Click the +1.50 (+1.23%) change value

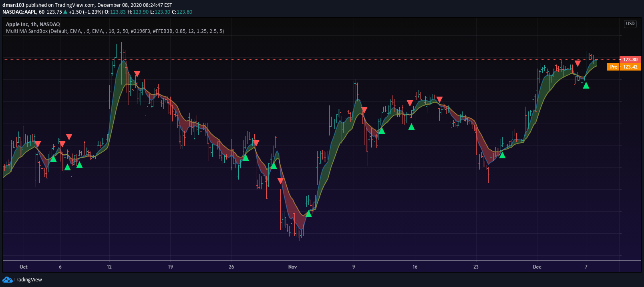click(86, 12)
